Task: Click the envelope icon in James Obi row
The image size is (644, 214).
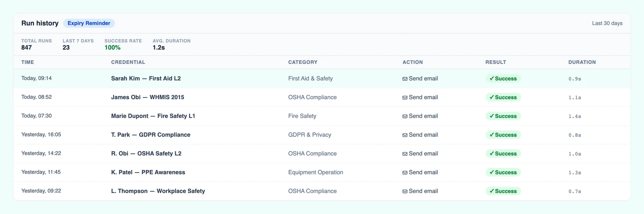Action: point(405,97)
